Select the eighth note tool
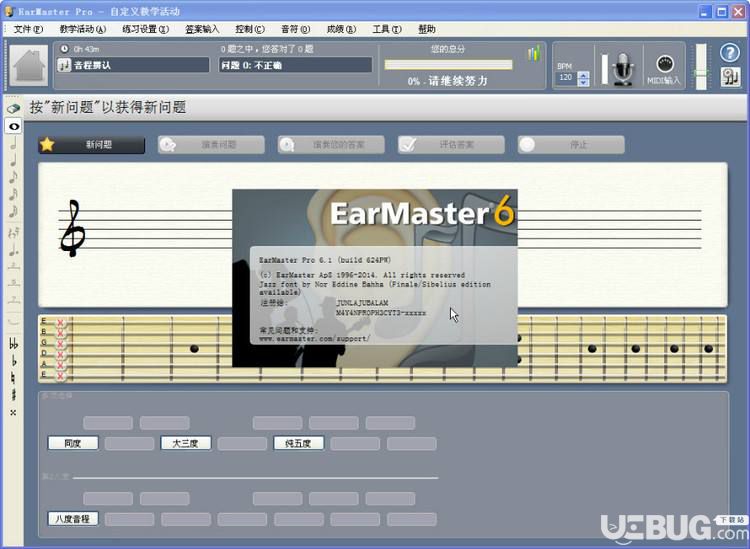This screenshot has height=549, width=750. 13,176
